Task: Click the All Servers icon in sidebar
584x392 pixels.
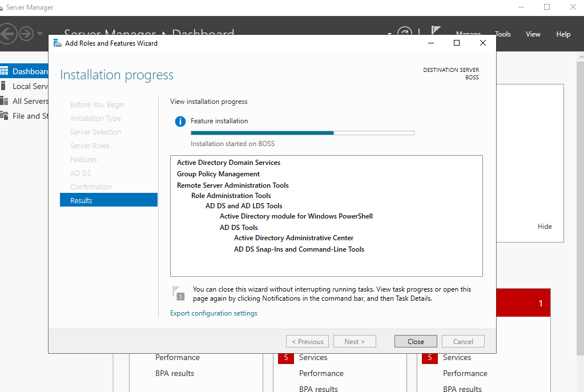Action: pyautogui.click(x=4, y=101)
